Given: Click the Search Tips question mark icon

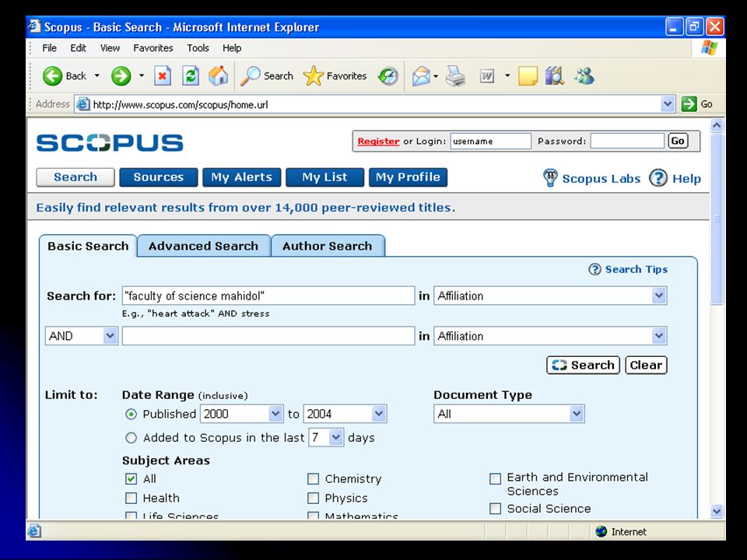Looking at the screenshot, I should point(594,270).
